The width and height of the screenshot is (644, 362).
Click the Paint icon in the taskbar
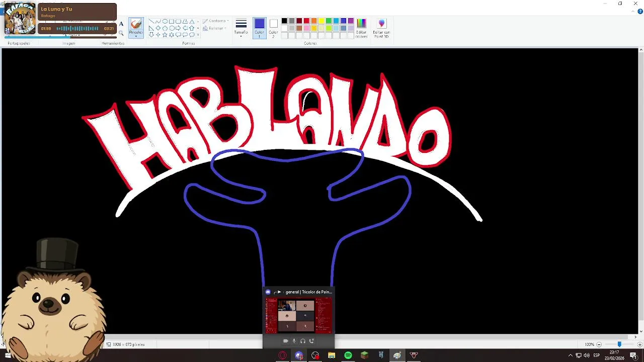[397, 355]
